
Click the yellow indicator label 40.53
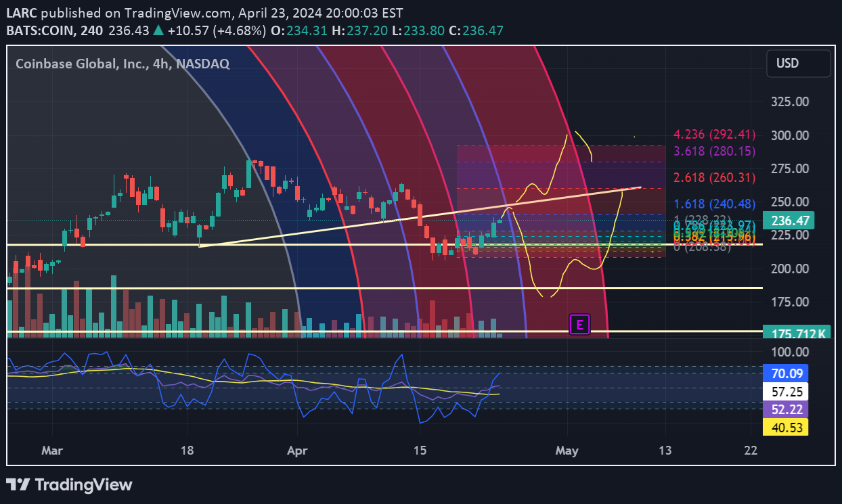tap(784, 427)
